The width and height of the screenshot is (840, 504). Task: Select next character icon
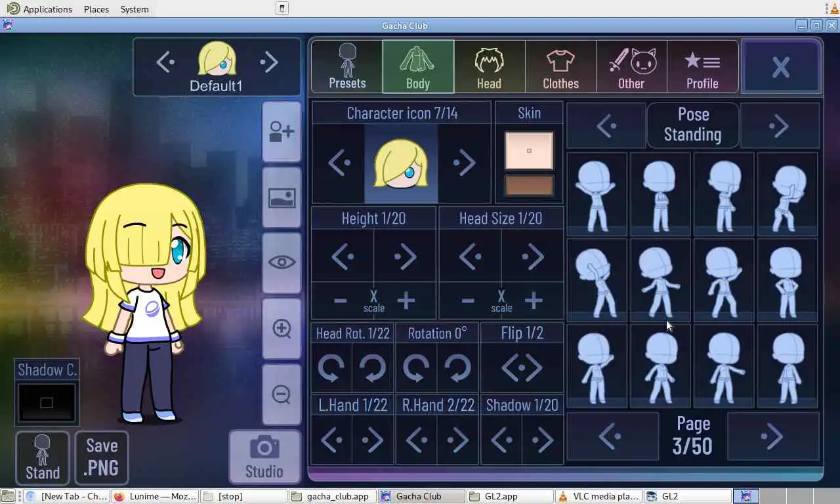click(464, 163)
